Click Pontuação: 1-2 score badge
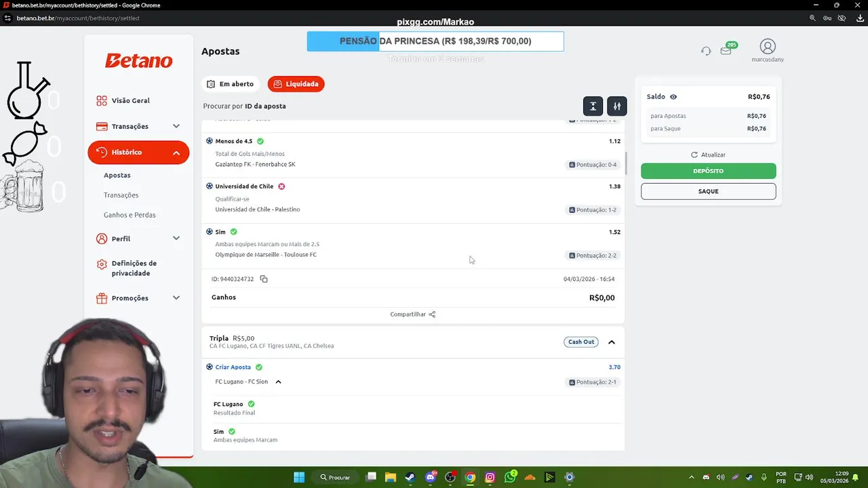This screenshot has width=868, height=488. pos(593,210)
